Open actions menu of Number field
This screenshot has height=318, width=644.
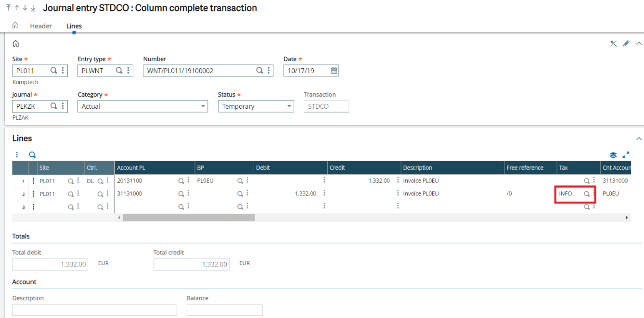[x=268, y=70]
